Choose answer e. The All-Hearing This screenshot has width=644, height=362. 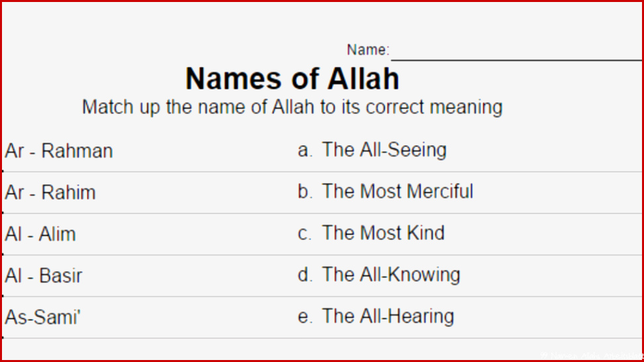pyautogui.click(x=376, y=316)
